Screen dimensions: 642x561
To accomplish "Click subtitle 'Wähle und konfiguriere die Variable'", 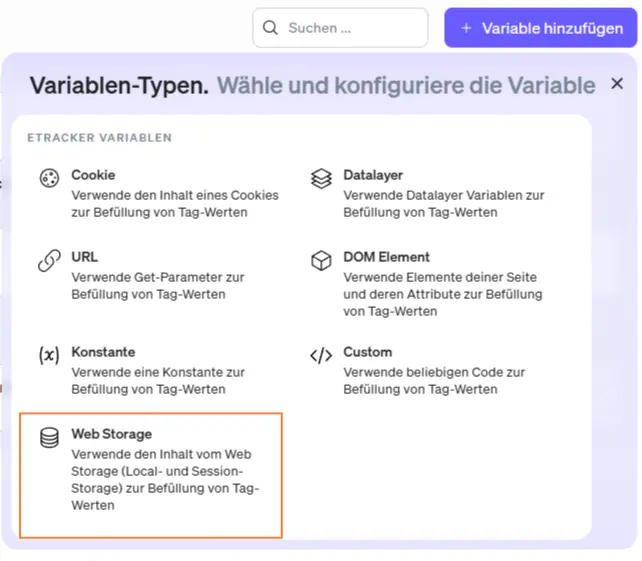I will click(406, 86).
